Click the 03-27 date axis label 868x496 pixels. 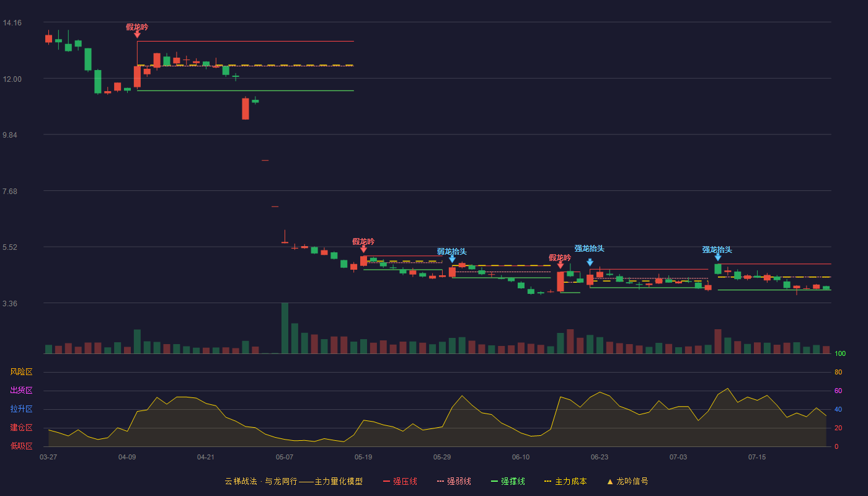click(48, 457)
